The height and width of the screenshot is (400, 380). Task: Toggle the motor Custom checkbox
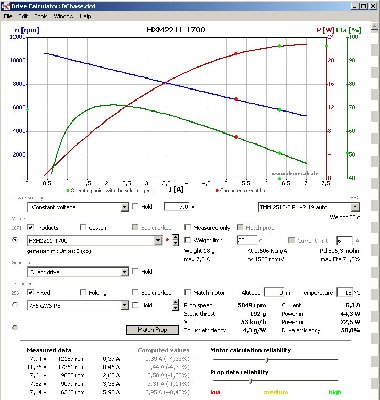click(x=83, y=227)
